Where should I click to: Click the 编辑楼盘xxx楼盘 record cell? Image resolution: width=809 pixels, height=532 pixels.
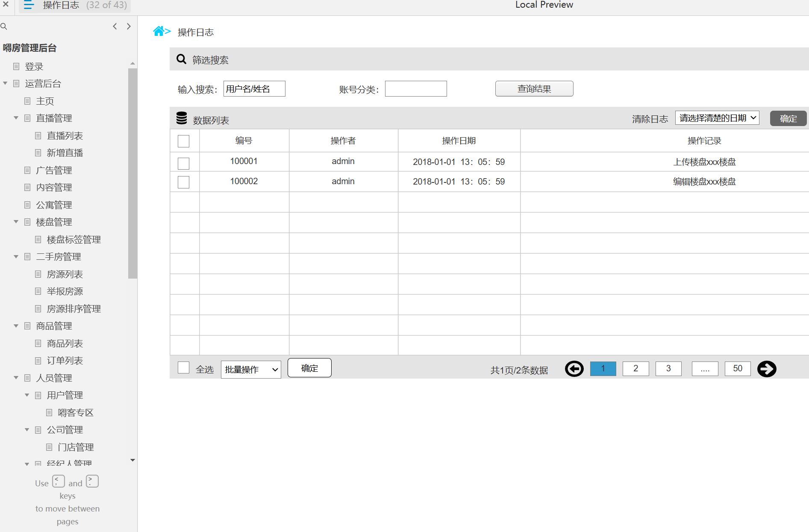(x=704, y=182)
